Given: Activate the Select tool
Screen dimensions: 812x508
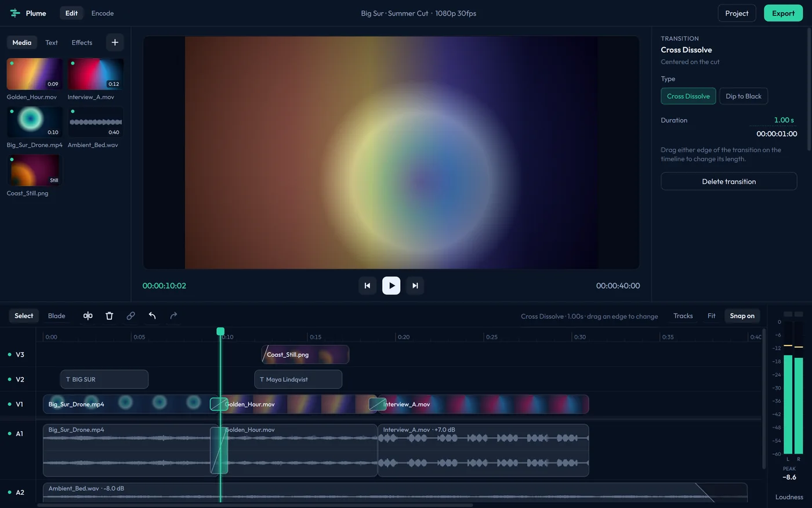Looking at the screenshot, I should click(x=24, y=316).
